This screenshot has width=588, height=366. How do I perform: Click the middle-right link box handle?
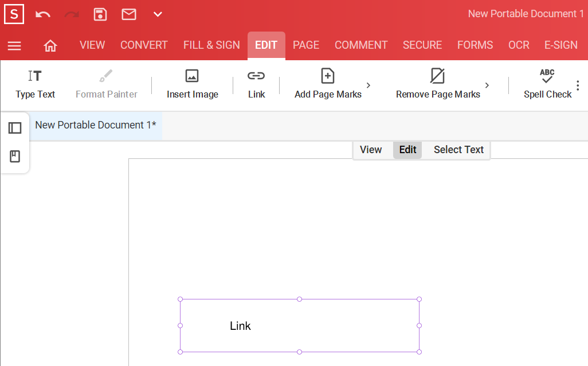[420, 325]
